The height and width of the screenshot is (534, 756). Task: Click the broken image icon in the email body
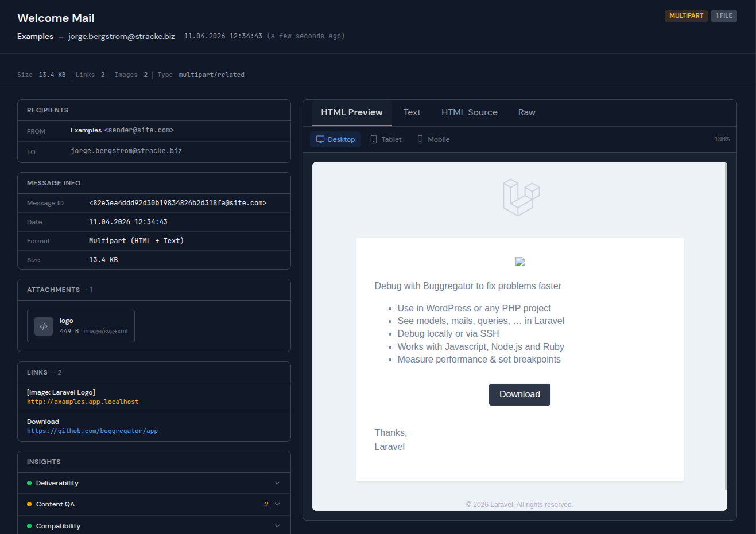519,262
